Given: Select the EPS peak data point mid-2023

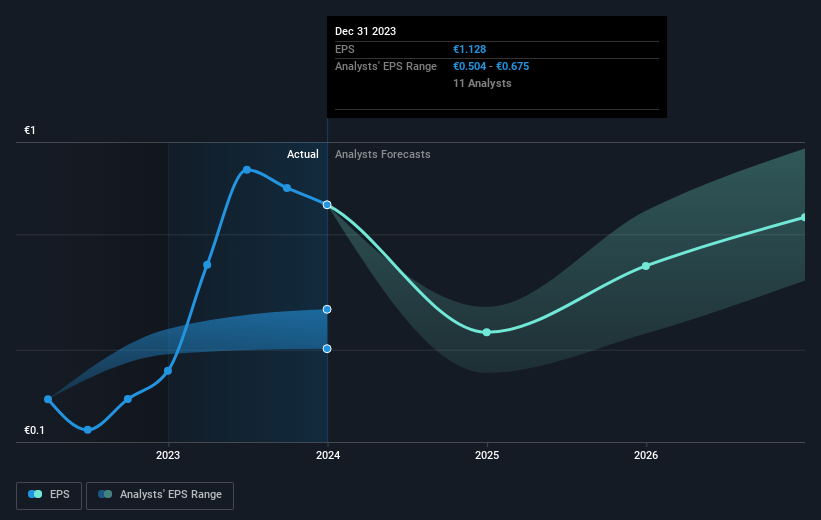Looking at the screenshot, I should [x=247, y=170].
